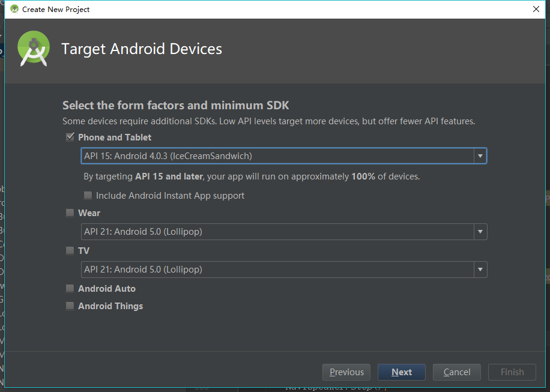The image size is (550, 392).
Task: Close the Create New Project dialog
Action: click(536, 9)
